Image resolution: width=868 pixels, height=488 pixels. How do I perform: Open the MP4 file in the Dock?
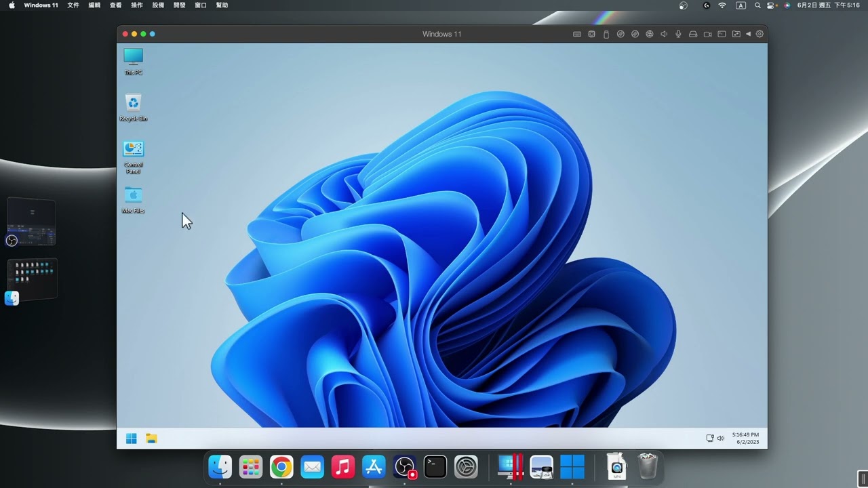[x=616, y=466]
